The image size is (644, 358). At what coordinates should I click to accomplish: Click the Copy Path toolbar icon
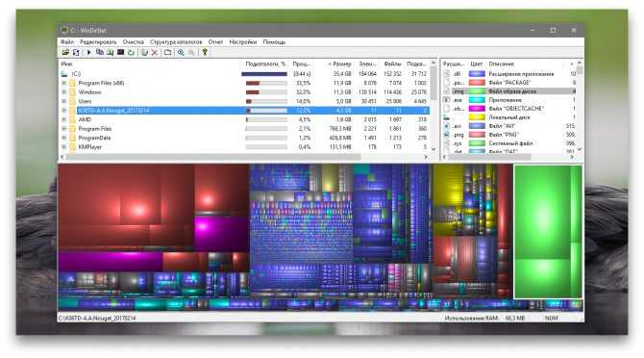(100, 52)
